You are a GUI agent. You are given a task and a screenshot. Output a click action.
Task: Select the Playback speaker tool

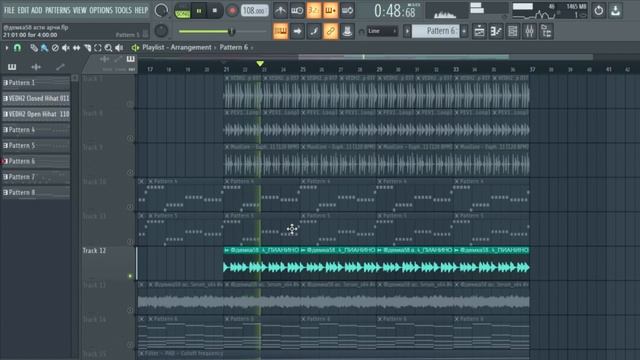point(119,48)
